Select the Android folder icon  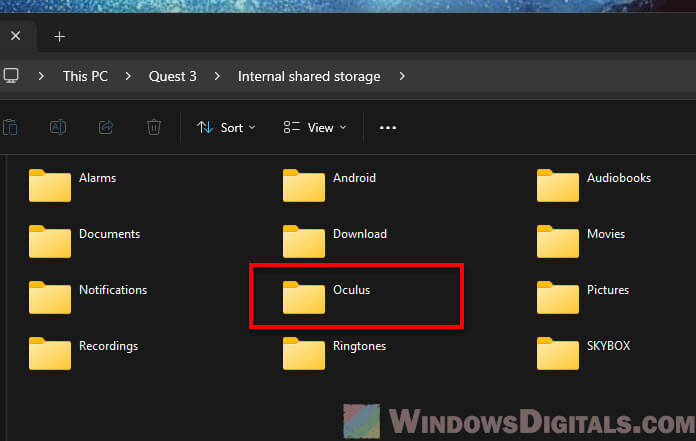304,185
